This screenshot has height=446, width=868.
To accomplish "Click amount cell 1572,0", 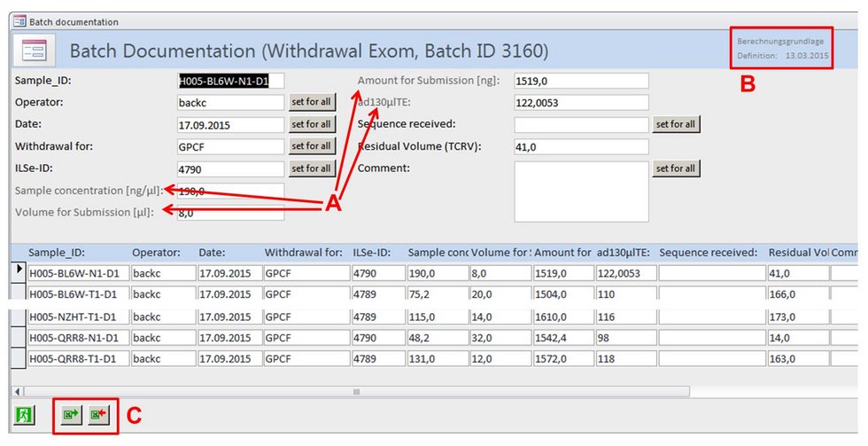I will 563,358.
